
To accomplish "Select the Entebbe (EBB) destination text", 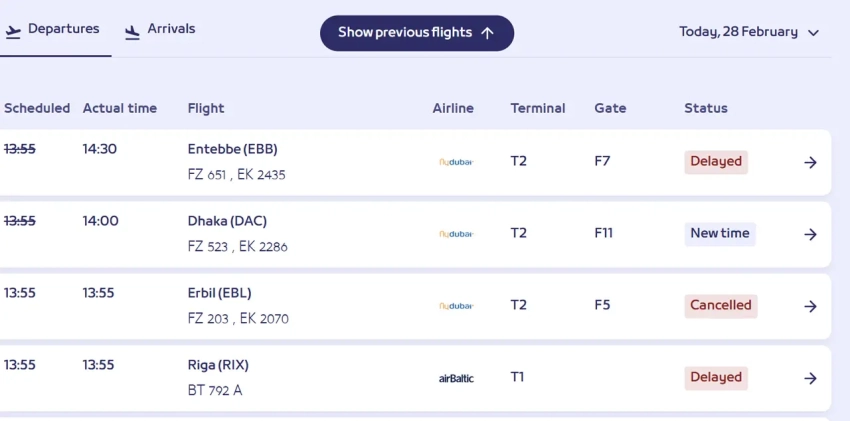I will click(232, 149).
